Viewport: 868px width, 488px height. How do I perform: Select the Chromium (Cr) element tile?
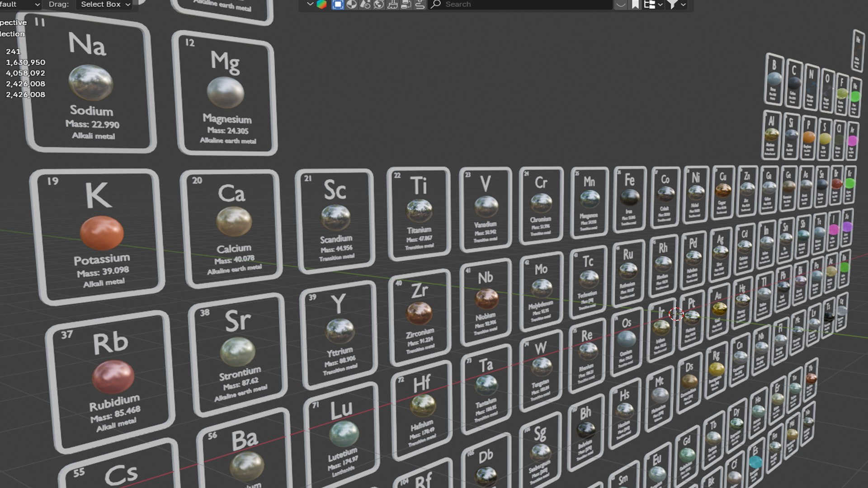[x=541, y=205]
